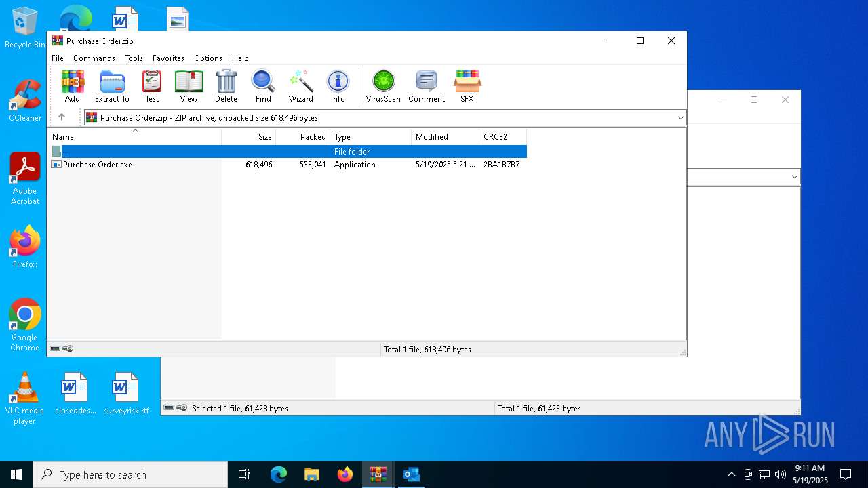Open CCleaner desktop shortcut
The width and height of the screenshot is (868, 488).
click(x=24, y=102)
